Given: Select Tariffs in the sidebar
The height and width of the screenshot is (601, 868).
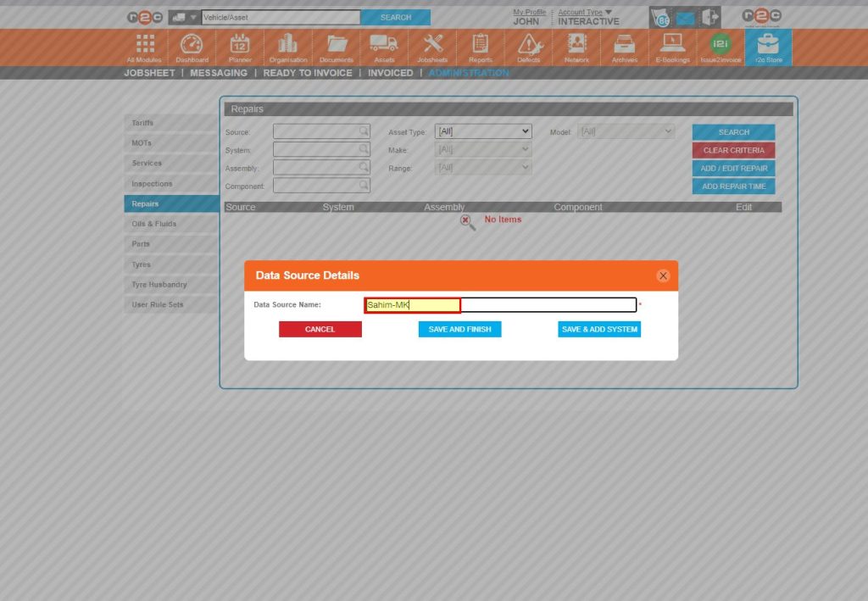Looking at the screenshot, I should tap(171, 123).
